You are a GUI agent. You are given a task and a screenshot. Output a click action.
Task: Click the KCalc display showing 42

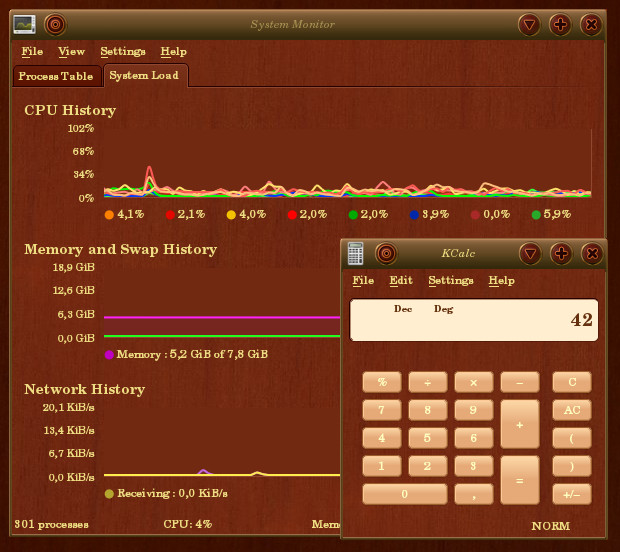pos(474,320)
